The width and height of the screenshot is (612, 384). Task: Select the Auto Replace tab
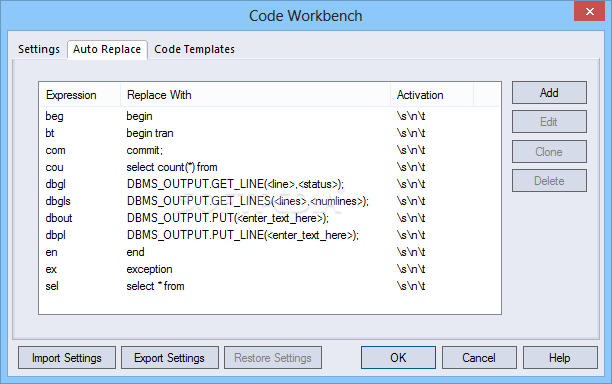pos(107,49)
